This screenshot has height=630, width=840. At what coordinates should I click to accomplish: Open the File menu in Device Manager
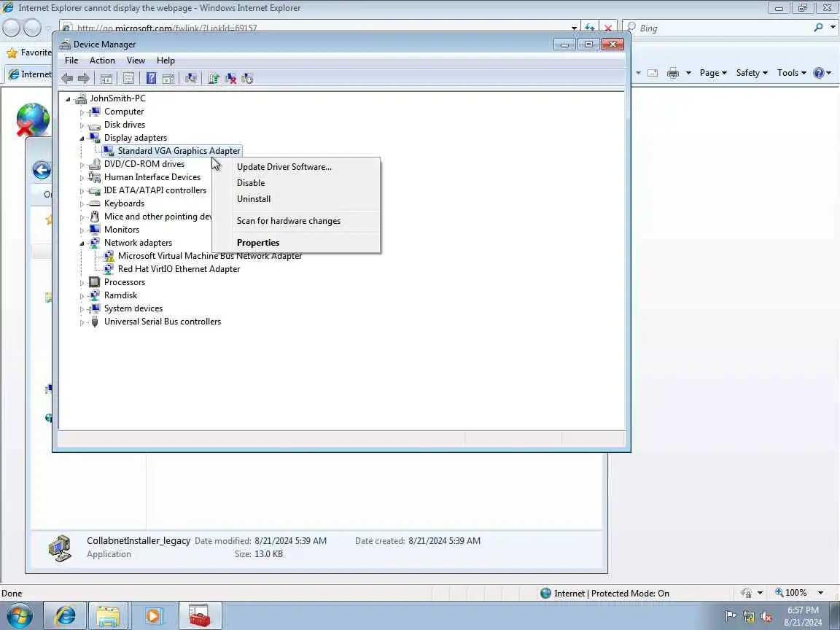coord(71,61)
